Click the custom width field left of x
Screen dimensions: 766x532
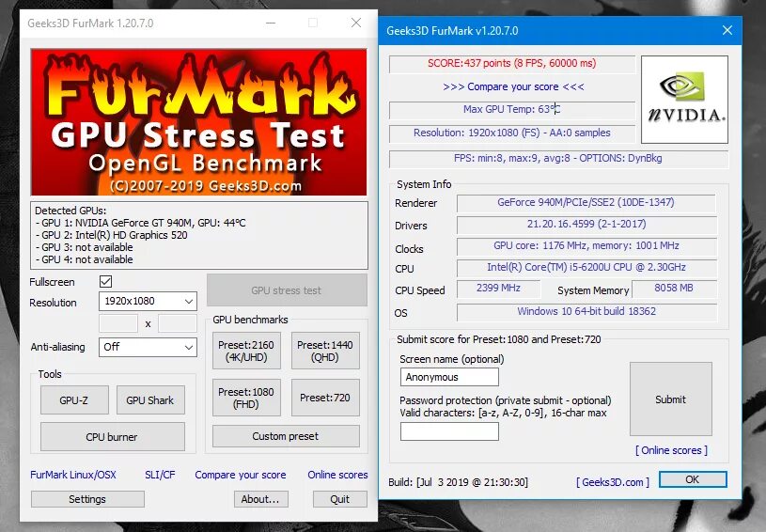click(x=118, y=323)
